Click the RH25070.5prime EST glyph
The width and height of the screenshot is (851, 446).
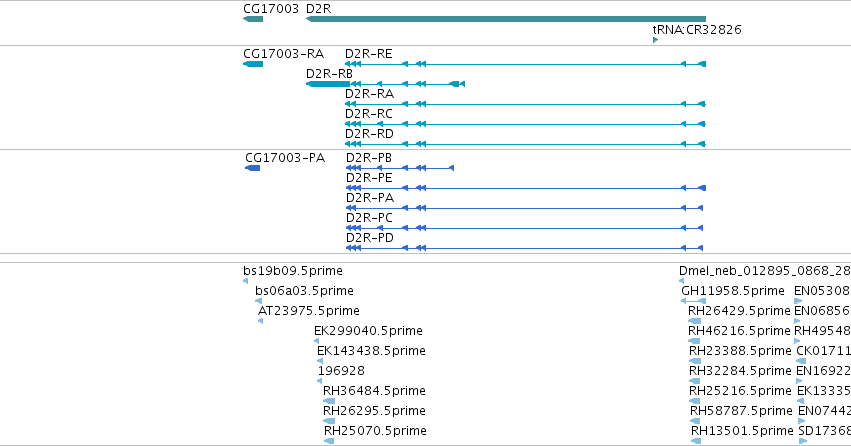coord(329,441)
